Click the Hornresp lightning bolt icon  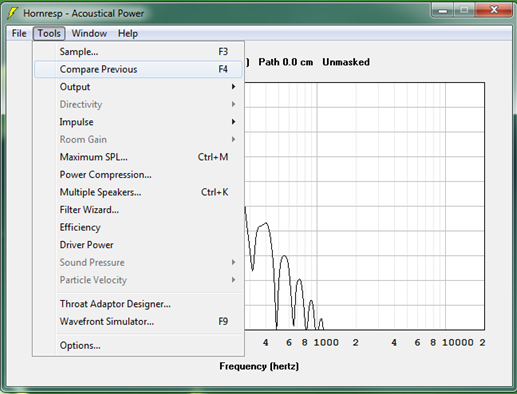coord(12,13)
